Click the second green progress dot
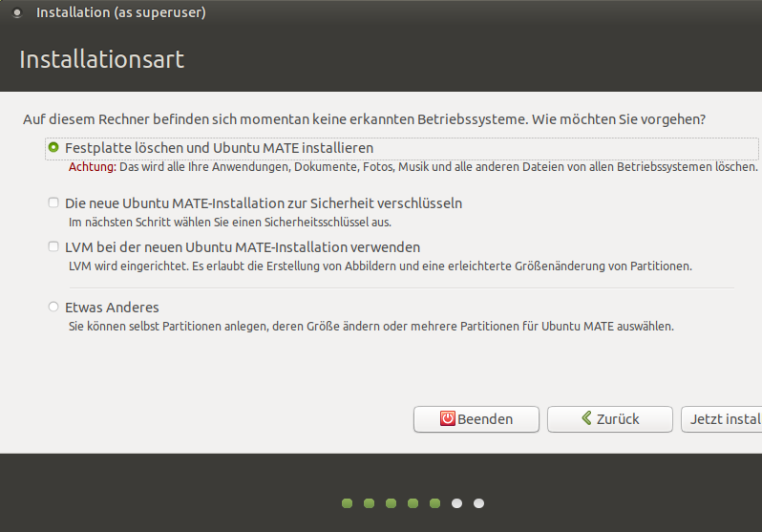The height and width of the screenshot is (532, 762). [x=369, y=503]
